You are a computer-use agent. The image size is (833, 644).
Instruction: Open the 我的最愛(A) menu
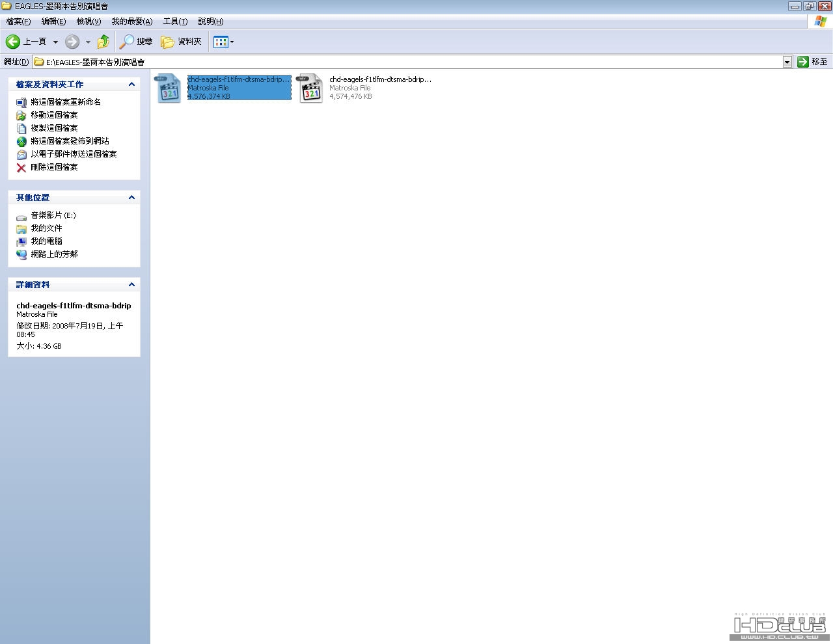pyautogui.click(x=132, y=21)
